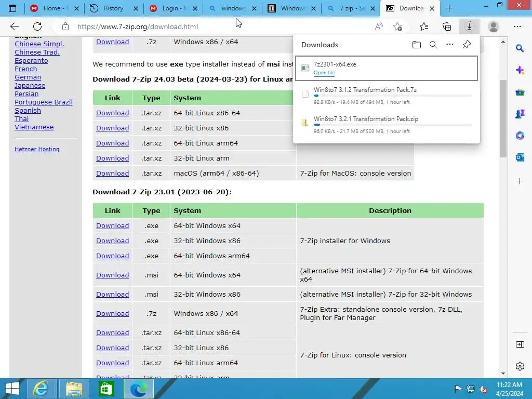The height and width of the screenshot is (399, 532).
Task: Download the 32-bit Windows x86 .exe
Action: pos(112,241)
